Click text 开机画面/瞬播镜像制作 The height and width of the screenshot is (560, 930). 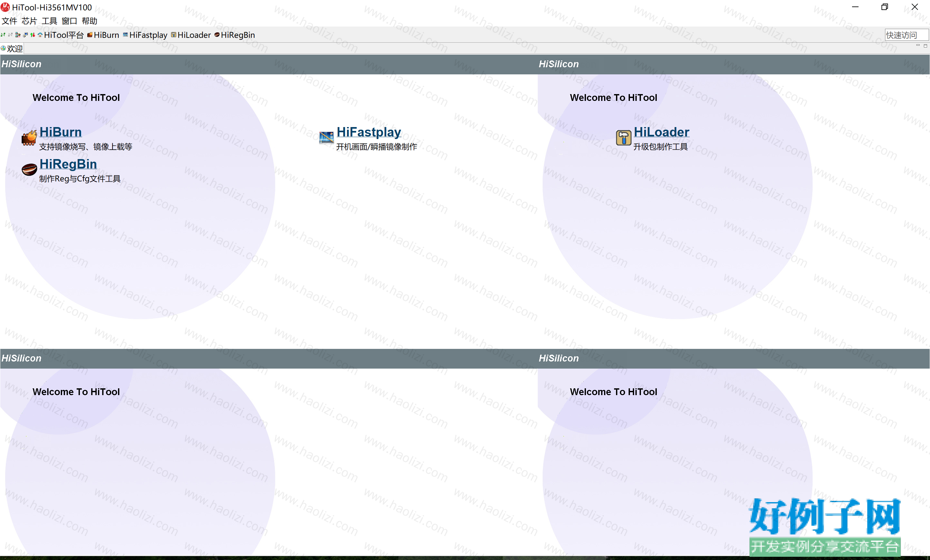[376, 147]
